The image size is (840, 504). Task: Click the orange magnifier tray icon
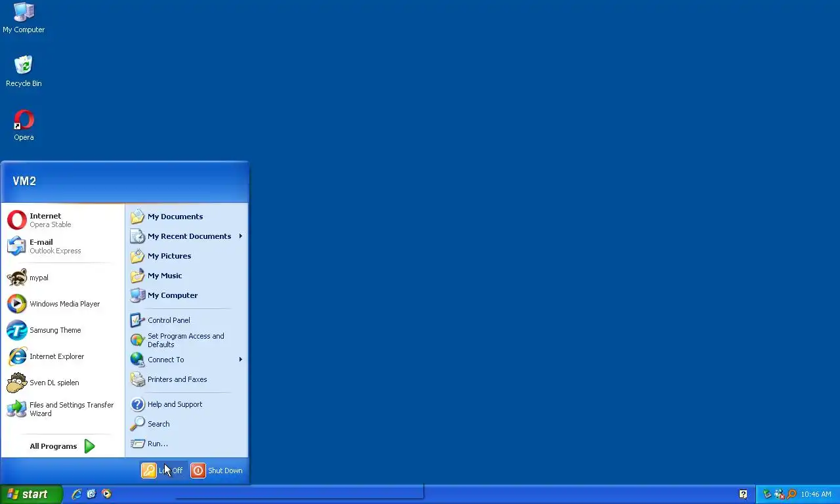pyautogui.click(x=791, y=494)
